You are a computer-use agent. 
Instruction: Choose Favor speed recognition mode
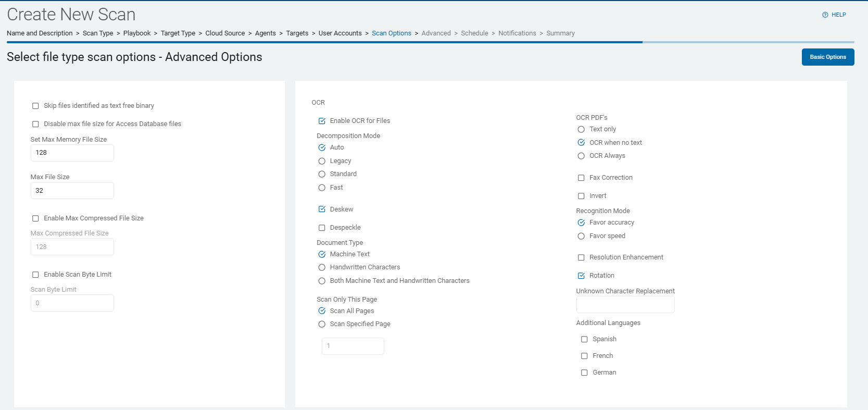[581, 236]
